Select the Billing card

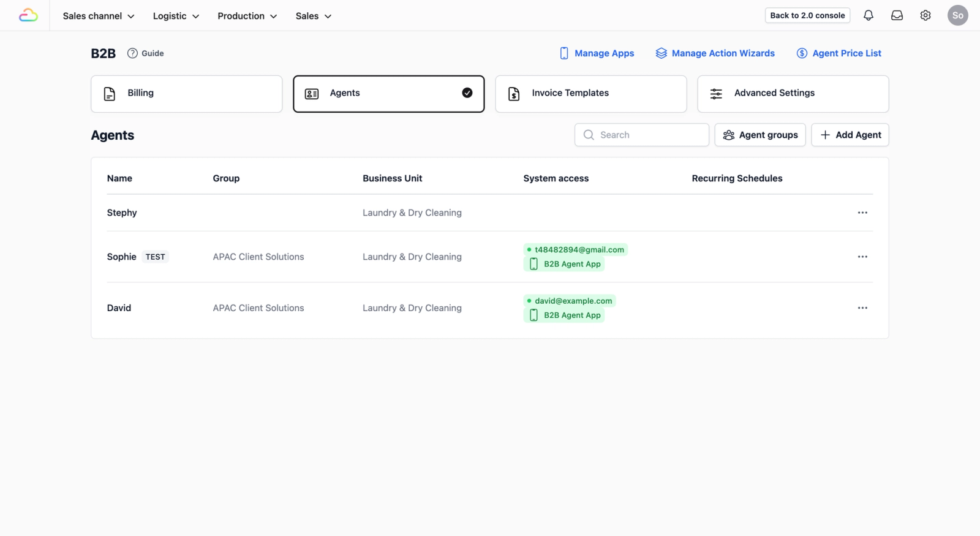(x=186, y=94)
